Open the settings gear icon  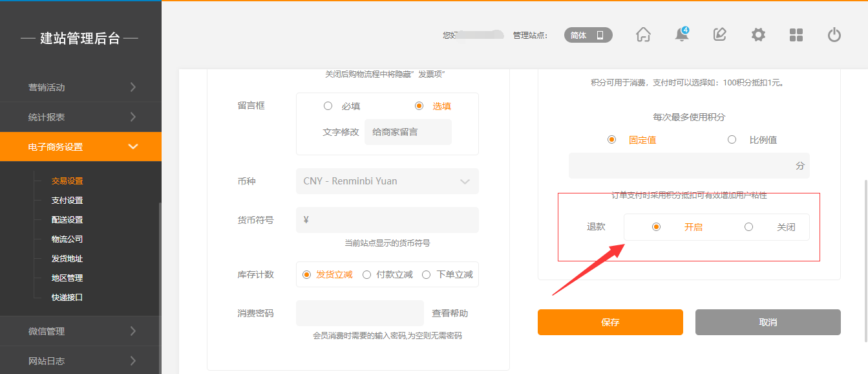(x=758, y=35)
